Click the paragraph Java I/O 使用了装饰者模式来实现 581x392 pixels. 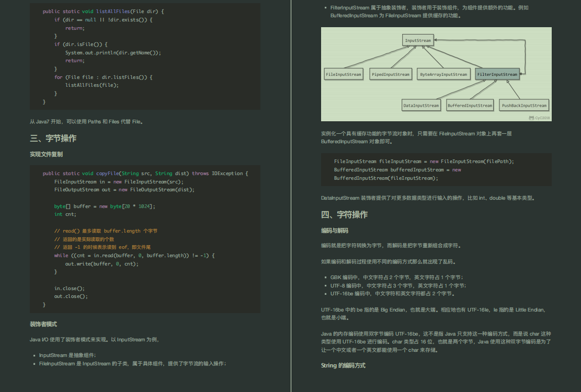pos(95,339)
